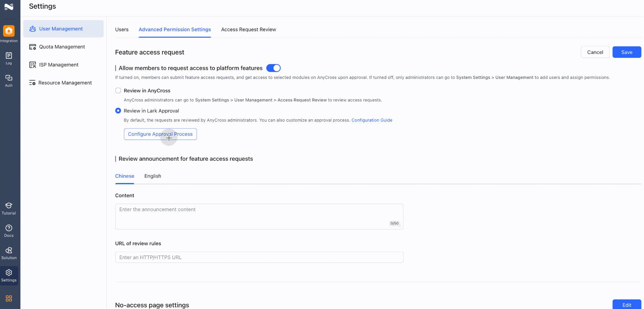Select Review in AnyCross option
The height and width of the screenshot is (309, 644).
pos(118,90)
